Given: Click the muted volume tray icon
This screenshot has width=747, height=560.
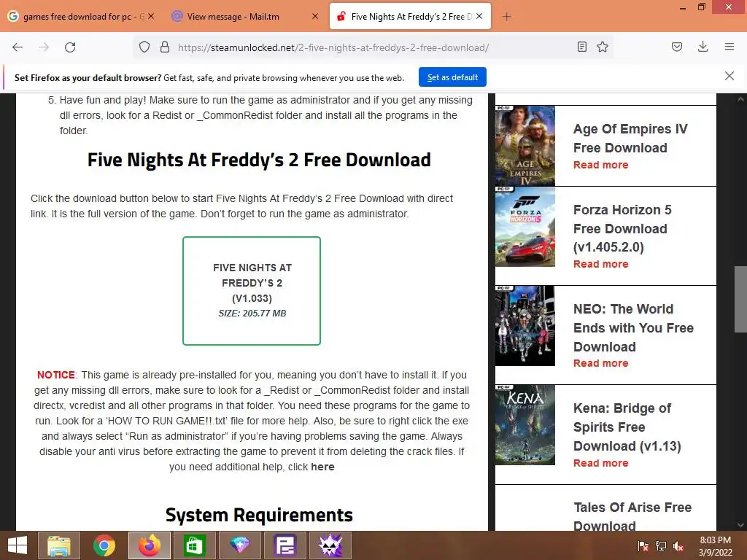Looking at the screenshot, I should coord(678,545).
